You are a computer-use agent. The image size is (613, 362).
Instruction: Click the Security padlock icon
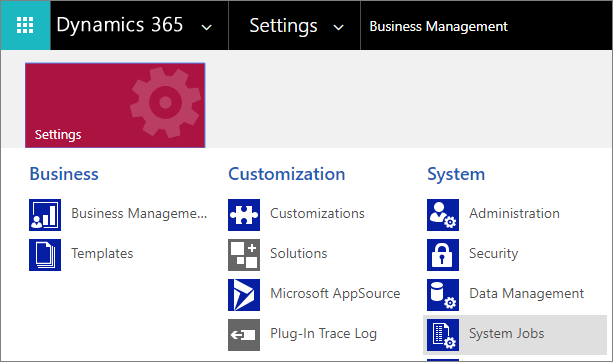coord(443,255)
